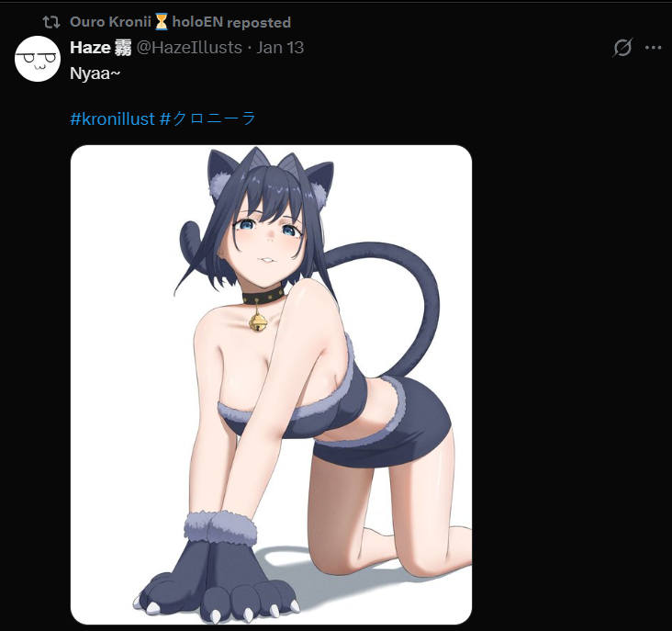Image resolution: width=672 pixels, height=631 pixels.
Task: Click the "holoEN reposted" label text
Action: 231,22
